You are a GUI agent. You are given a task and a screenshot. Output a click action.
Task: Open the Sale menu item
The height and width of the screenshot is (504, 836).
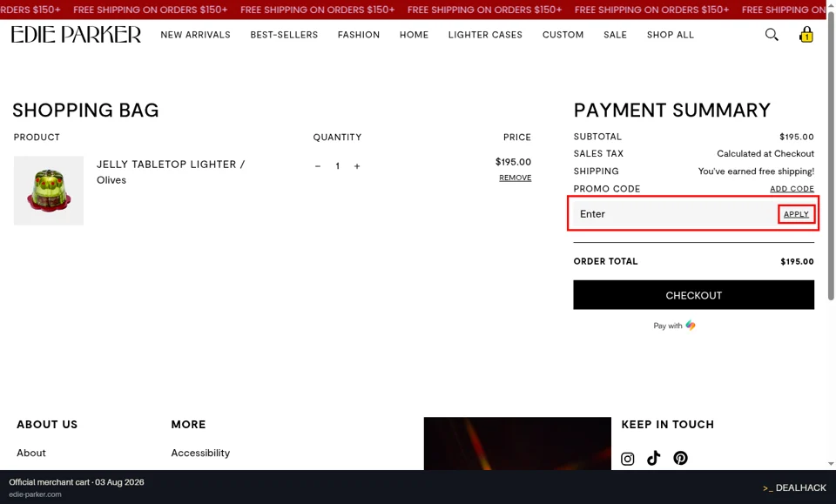click(616, 35)
